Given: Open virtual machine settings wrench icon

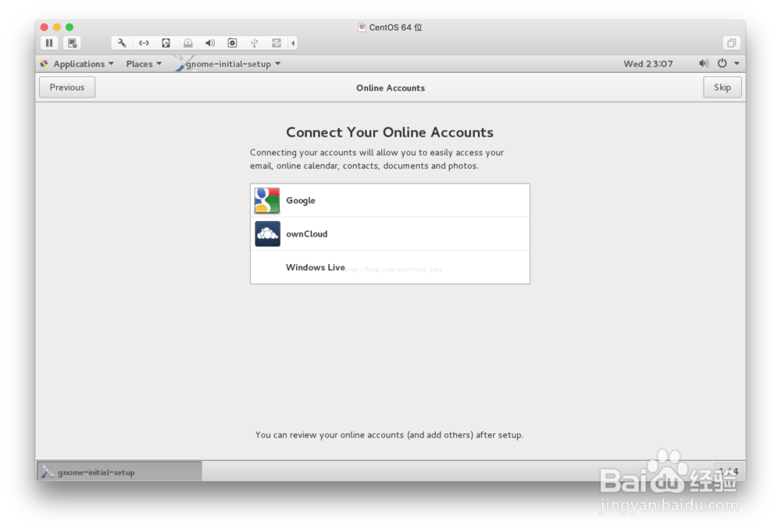Looking at the screenshot, I should [122, 43].
